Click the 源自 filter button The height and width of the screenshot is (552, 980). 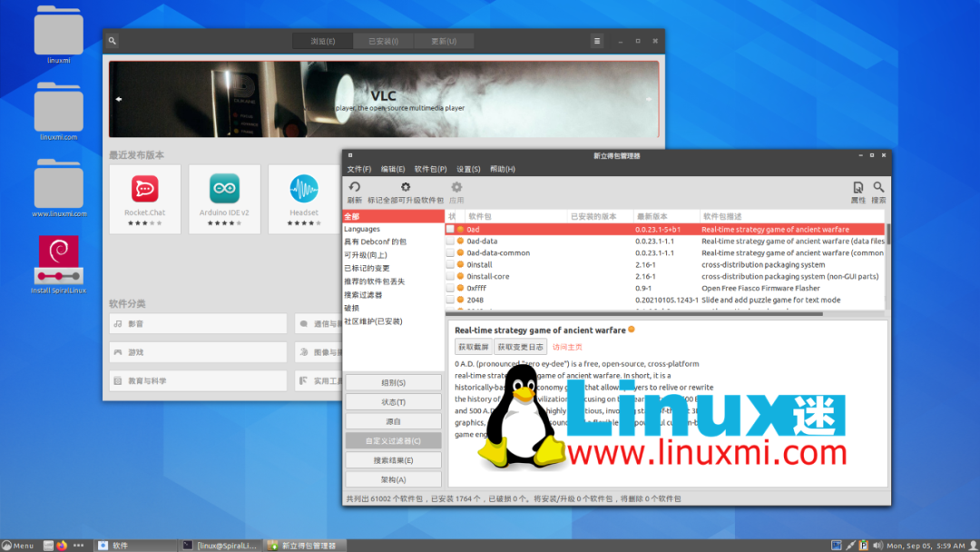tap(393, 421)
